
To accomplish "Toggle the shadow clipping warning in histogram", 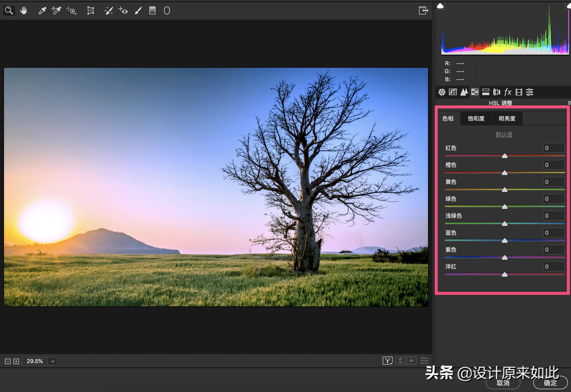I will (440, 6).
